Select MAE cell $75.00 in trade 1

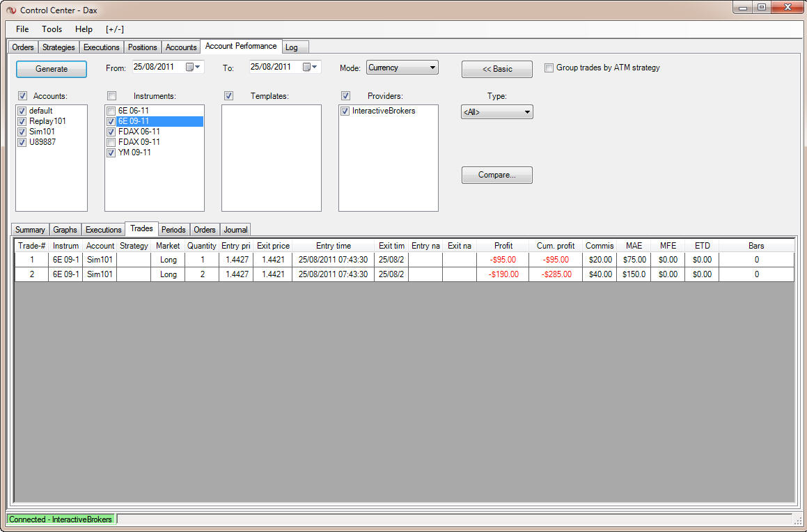pyautogui.click(x=634, y=260)
